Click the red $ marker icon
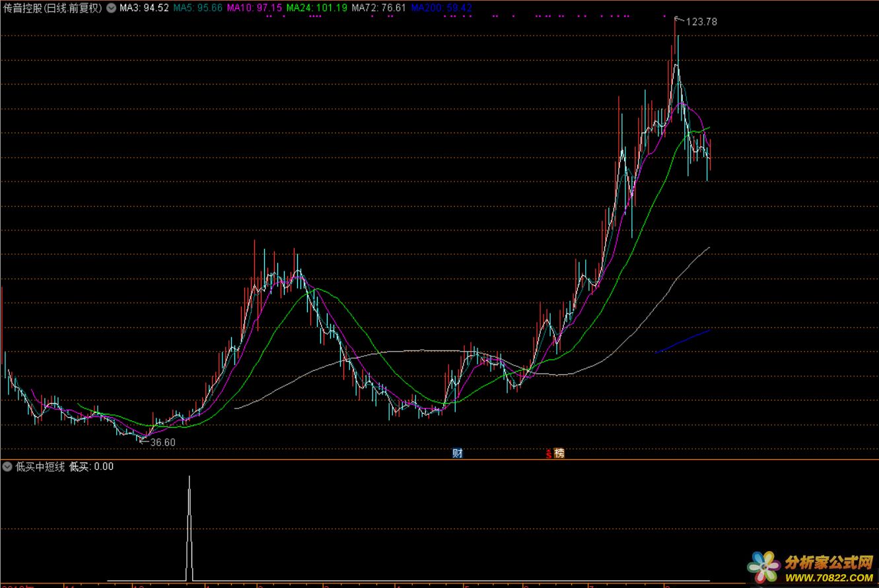The width and height of the screenshot is (879, 588). [548, 453]
